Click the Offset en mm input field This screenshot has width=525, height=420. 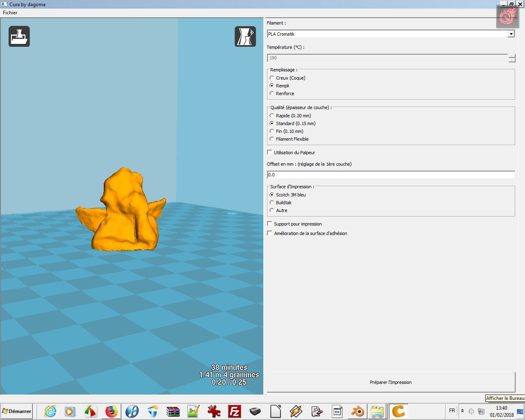391,175
